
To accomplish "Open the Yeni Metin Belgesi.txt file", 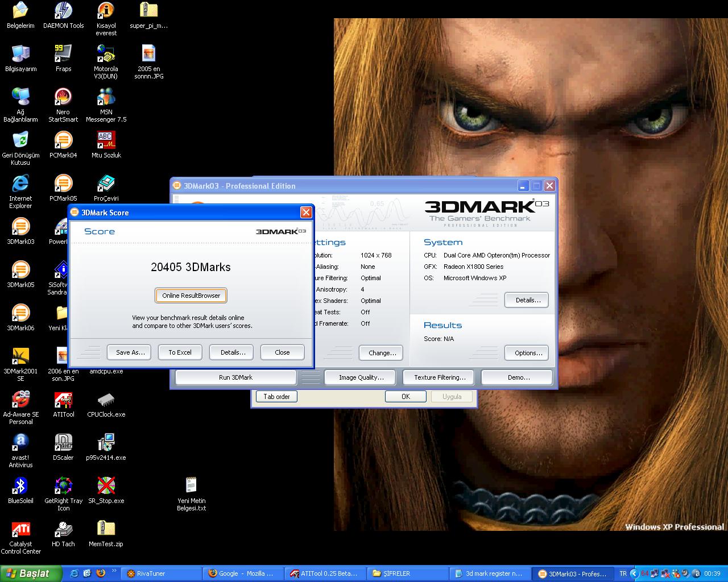I will pyautogui.click(x=191, y=494).
